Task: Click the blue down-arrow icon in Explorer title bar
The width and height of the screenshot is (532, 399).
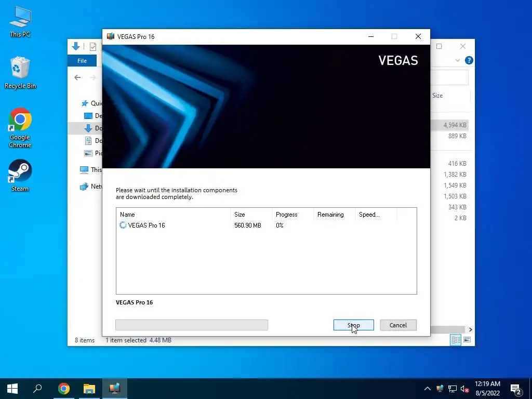Action: [76, 46]
